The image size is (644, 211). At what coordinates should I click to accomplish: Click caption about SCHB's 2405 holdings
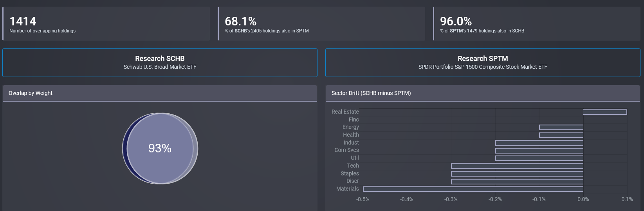point(267,31)
